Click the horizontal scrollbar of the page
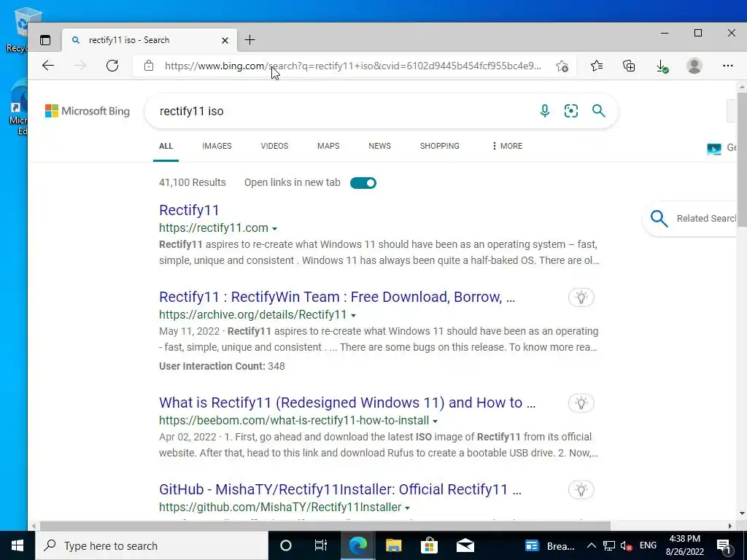The image size is (747, 560). click(x=325, y=526)
